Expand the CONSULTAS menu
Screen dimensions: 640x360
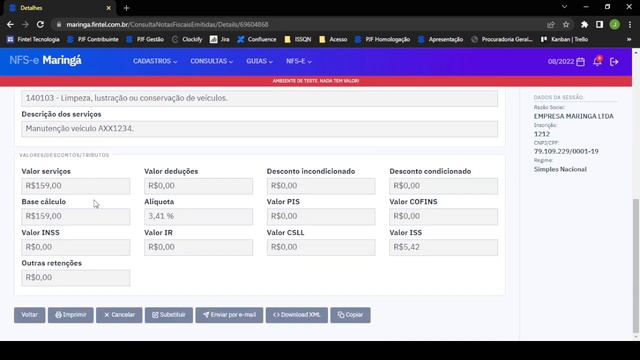(211, 61)
